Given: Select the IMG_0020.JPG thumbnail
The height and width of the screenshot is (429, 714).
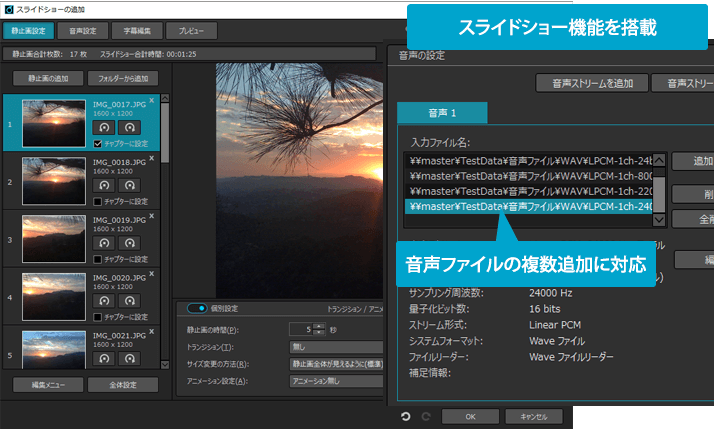Looking at the screenshot, I should click(54, 296).
